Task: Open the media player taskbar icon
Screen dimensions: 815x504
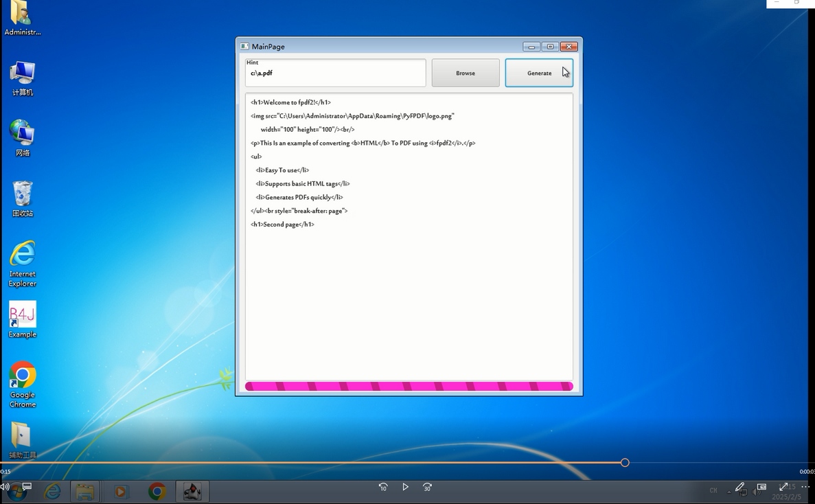Action: point(121,491)
